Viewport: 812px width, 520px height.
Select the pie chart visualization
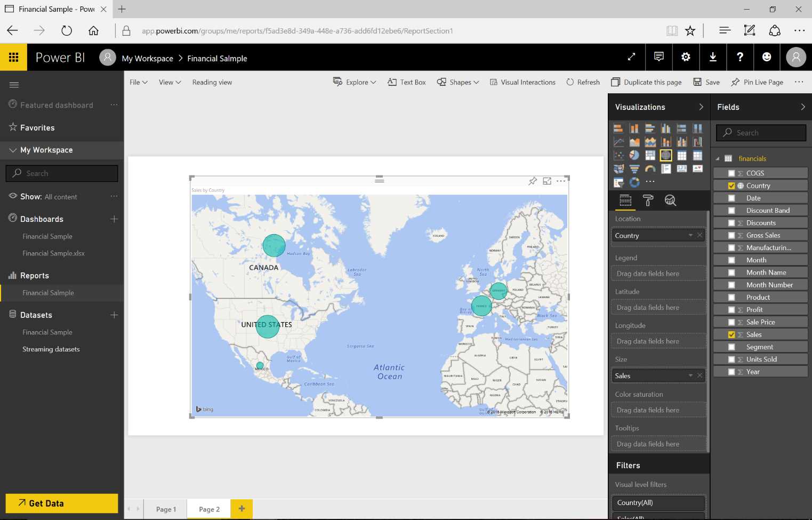(634, 155)
